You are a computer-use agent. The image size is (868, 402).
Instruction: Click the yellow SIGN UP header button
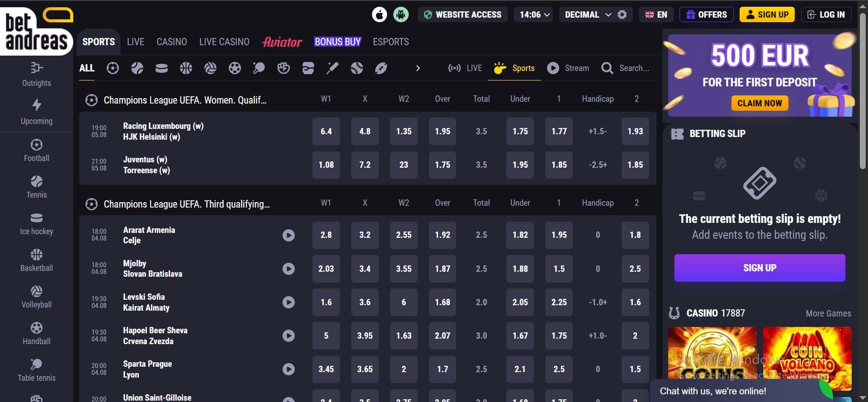(x=767, y=14)
